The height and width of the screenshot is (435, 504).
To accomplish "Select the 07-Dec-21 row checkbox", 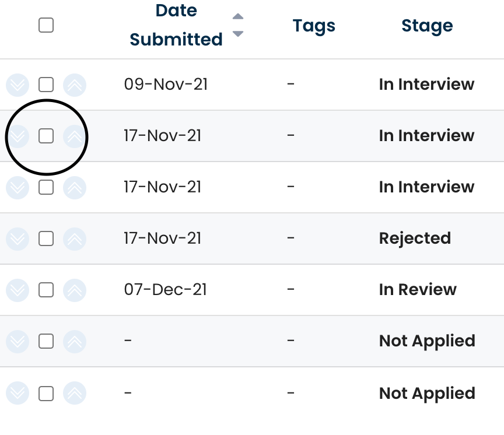I will click(46, 290).
